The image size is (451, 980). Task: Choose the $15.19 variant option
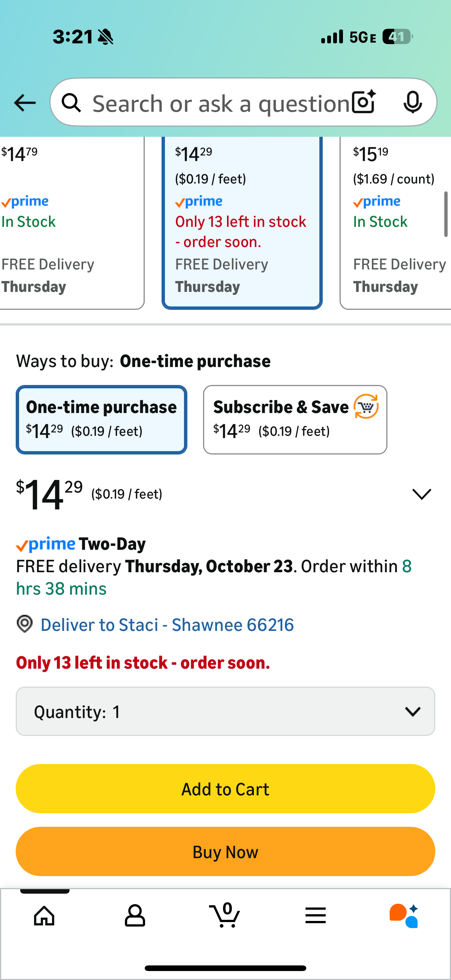point(396,222)
